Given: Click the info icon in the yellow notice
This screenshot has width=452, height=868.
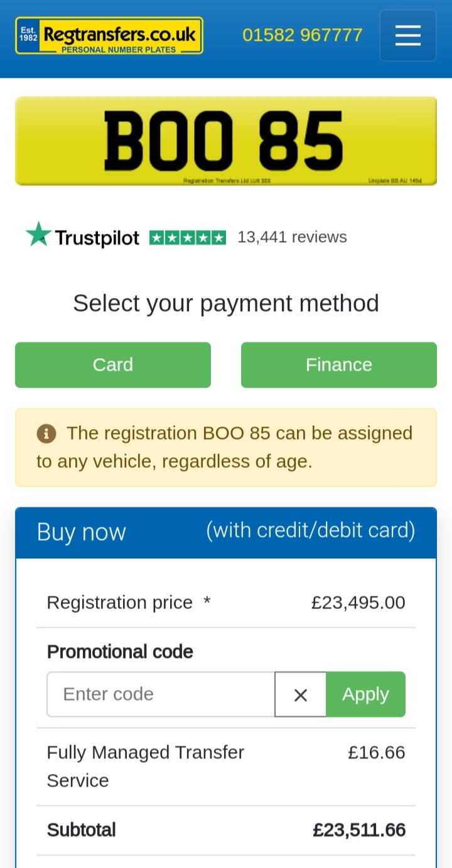Looking at the screenshot, I should point(46,433).
